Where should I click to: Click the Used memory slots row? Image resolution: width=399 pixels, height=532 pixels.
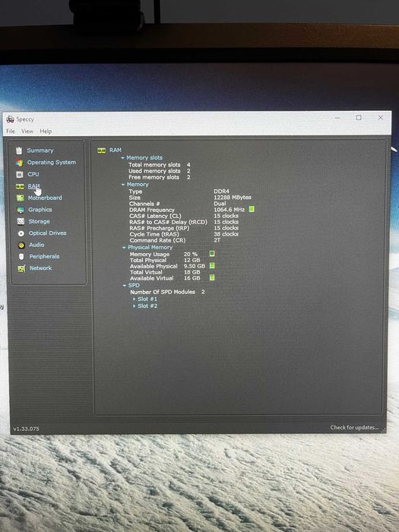pyautogui.click(x=159, y=171)
